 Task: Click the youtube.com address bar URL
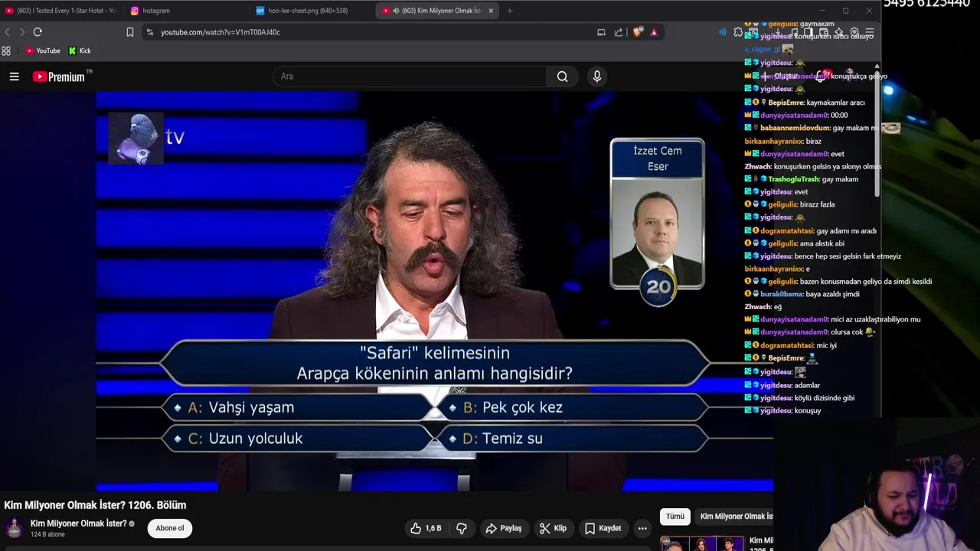coord(220,32)
